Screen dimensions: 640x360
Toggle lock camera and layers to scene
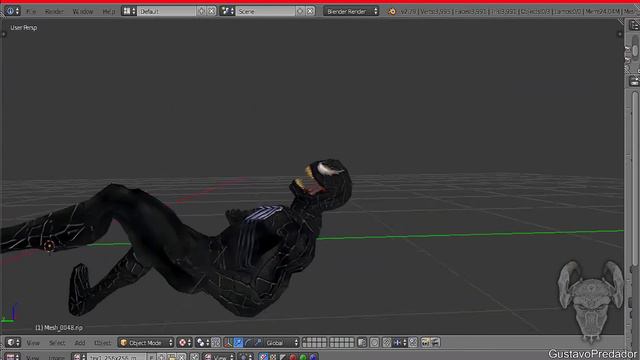(x=362, y=342)
